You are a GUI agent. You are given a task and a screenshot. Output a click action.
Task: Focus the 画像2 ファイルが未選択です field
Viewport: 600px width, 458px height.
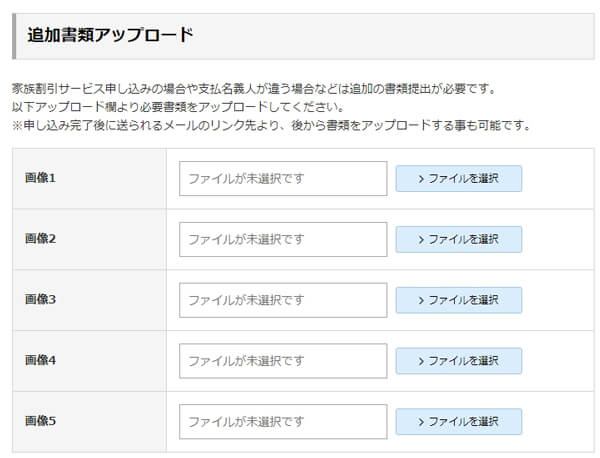point(283,240)
